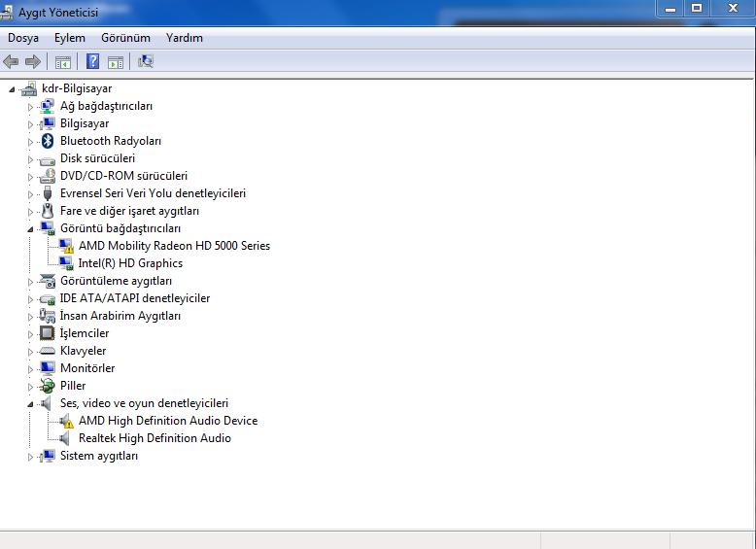
Task: Select AMD Mobility Radeon HD 5000 Series text
Action: point(174,246)
